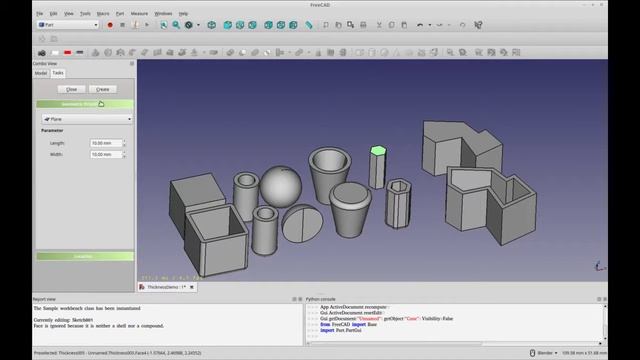Switch to the top view cube
640x360 pixels.
(x=240, y=25)
